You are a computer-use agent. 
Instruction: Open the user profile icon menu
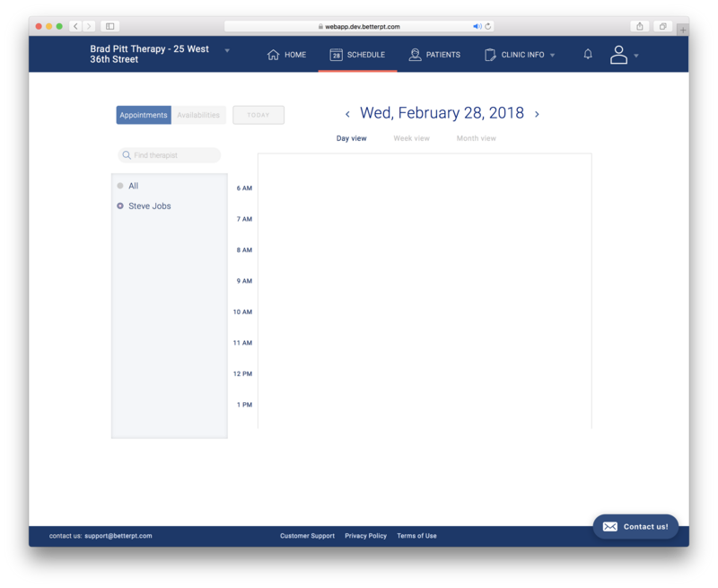pos(618,55)
